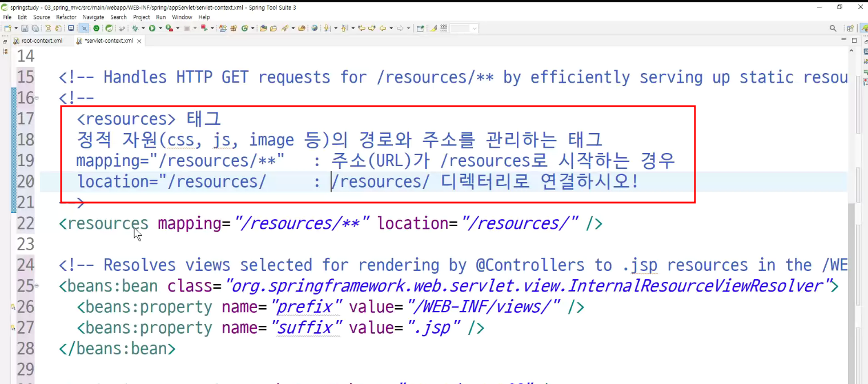Click the Save All toolbar icon
This screenshot has height=384, width=868.
tap(35, 28)
